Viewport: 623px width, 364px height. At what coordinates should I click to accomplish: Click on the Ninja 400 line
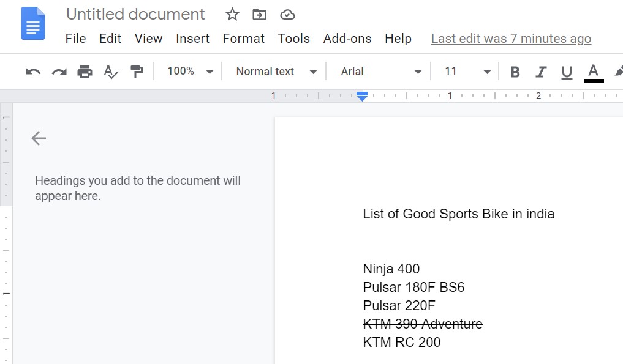point(391,269)
